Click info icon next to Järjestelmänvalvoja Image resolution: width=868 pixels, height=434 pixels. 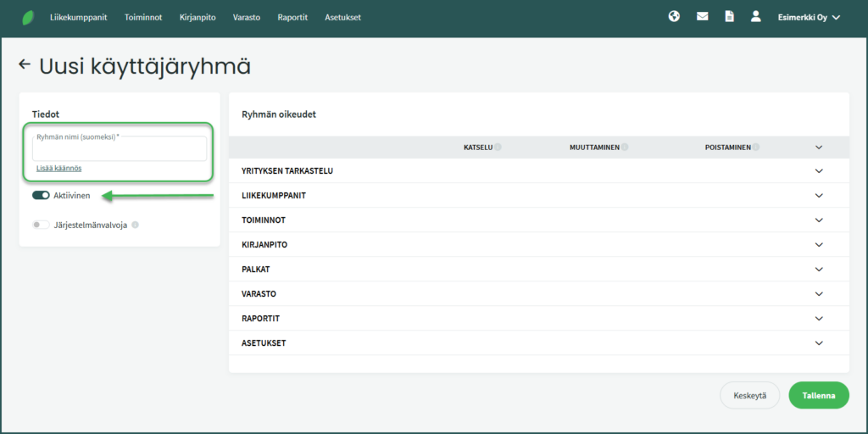[136, 225]
